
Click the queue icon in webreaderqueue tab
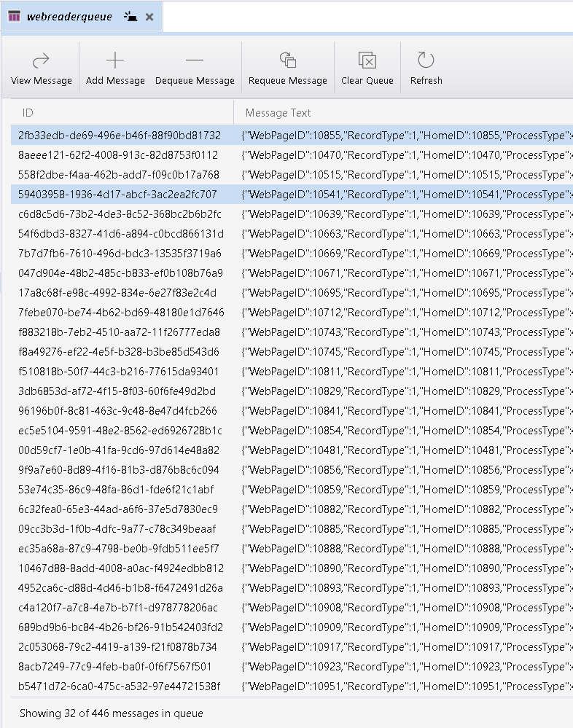15,16
